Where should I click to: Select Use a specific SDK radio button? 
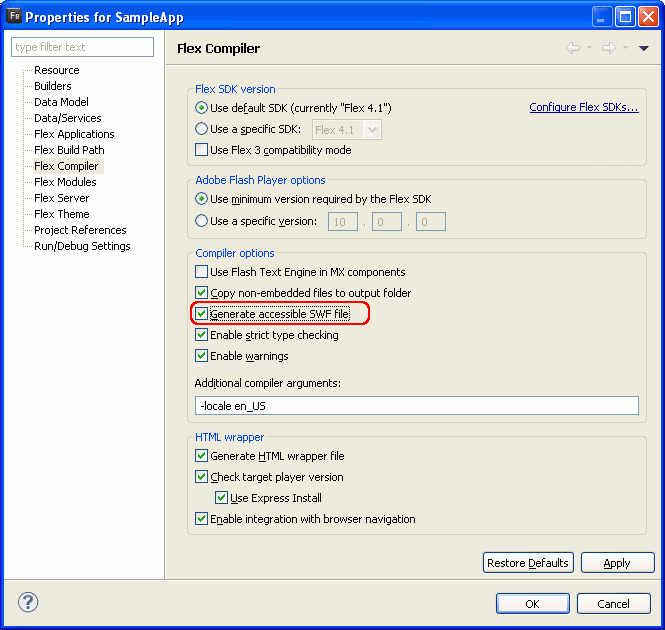(x=201, y=129)
